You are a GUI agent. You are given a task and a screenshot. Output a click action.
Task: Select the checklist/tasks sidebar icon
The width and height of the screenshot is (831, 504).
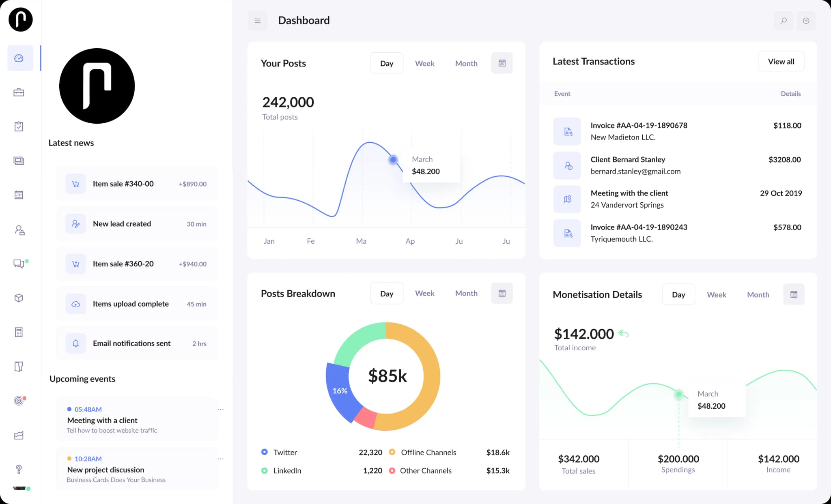pos(19,126)
